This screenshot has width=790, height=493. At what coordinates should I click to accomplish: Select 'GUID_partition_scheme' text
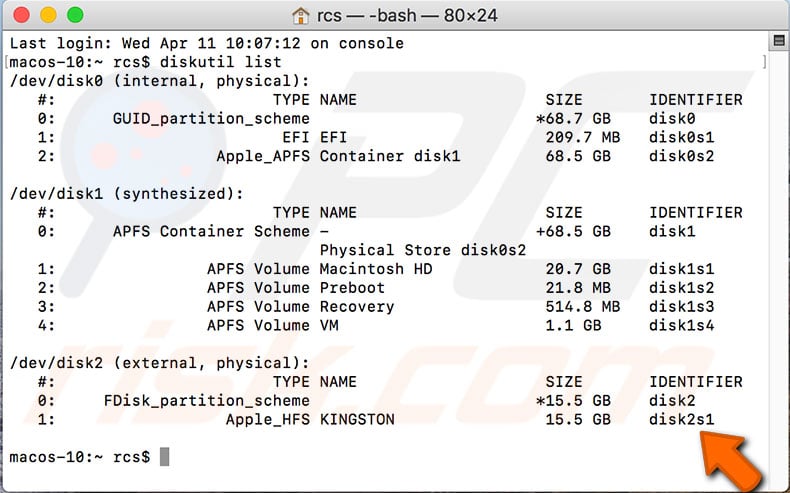[x=211, y=119]
